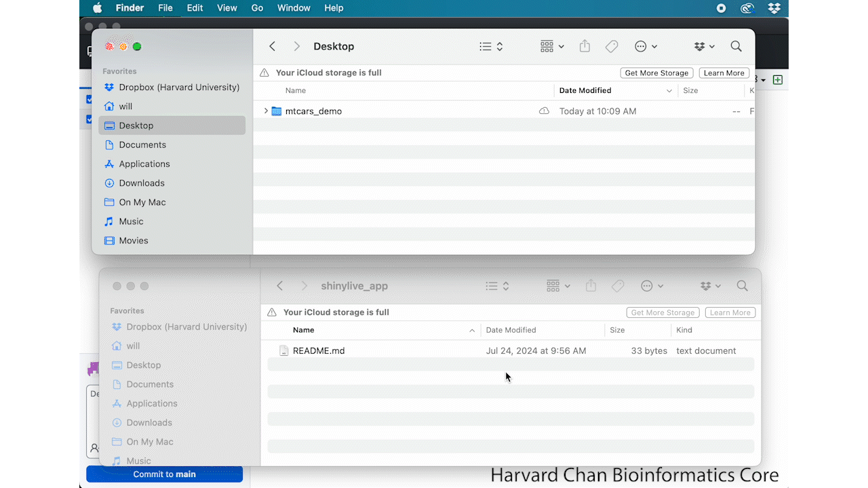
Task: Click the iCloud status icon beside mtcars_demo
Action: point(544,111)
